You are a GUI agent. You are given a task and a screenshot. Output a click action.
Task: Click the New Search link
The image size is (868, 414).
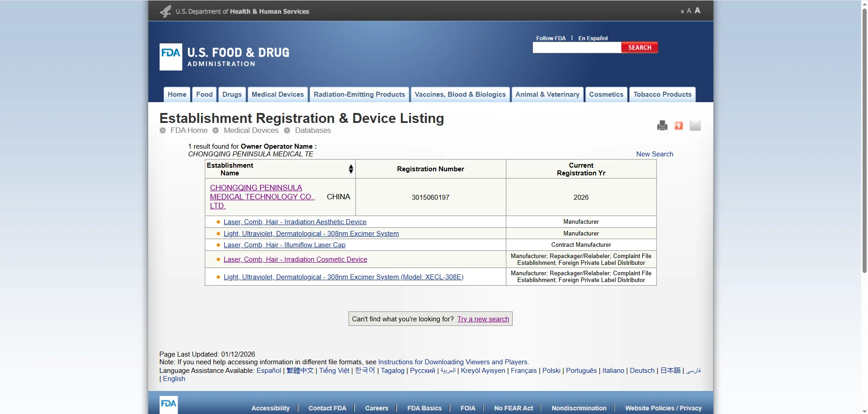654,154
